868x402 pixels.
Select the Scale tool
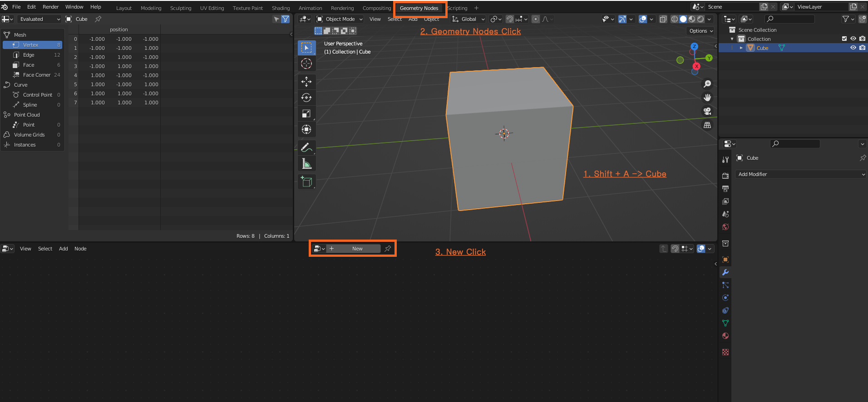[x=306, y=113]
